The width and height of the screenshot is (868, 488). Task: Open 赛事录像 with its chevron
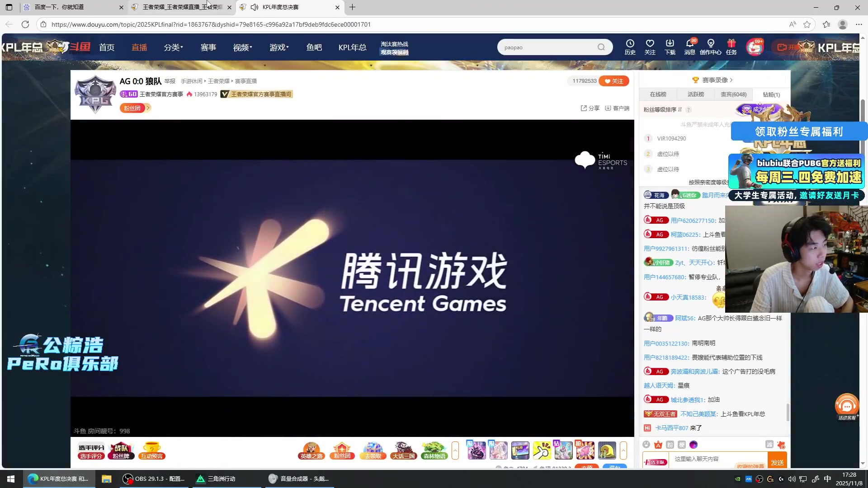point(713,80)
